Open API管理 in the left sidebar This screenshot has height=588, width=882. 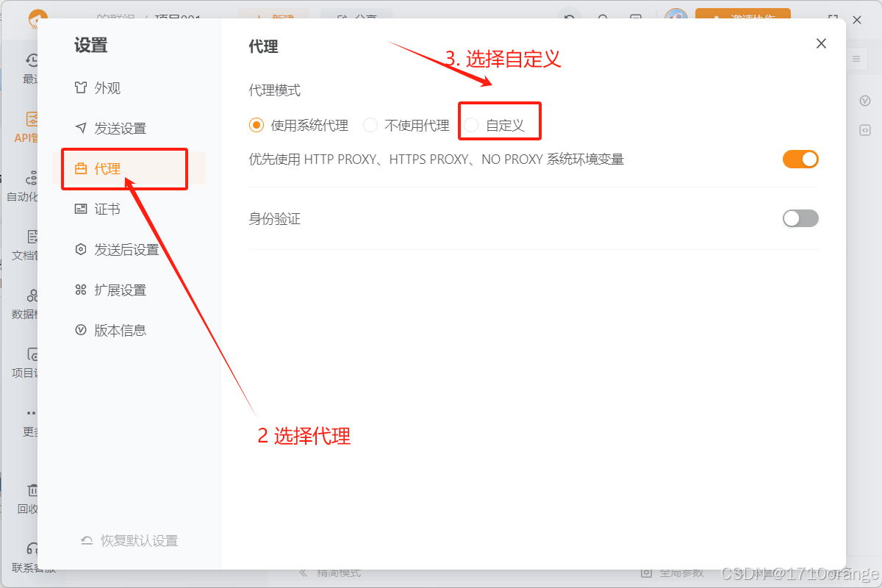coord(26,127)
